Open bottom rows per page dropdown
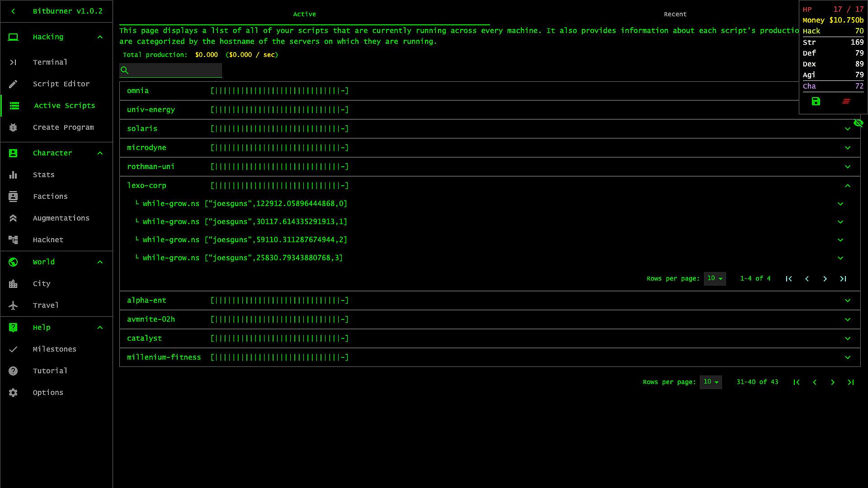Image resolution: width=868 pixels, height=488 pixels. tap(711, 382)
